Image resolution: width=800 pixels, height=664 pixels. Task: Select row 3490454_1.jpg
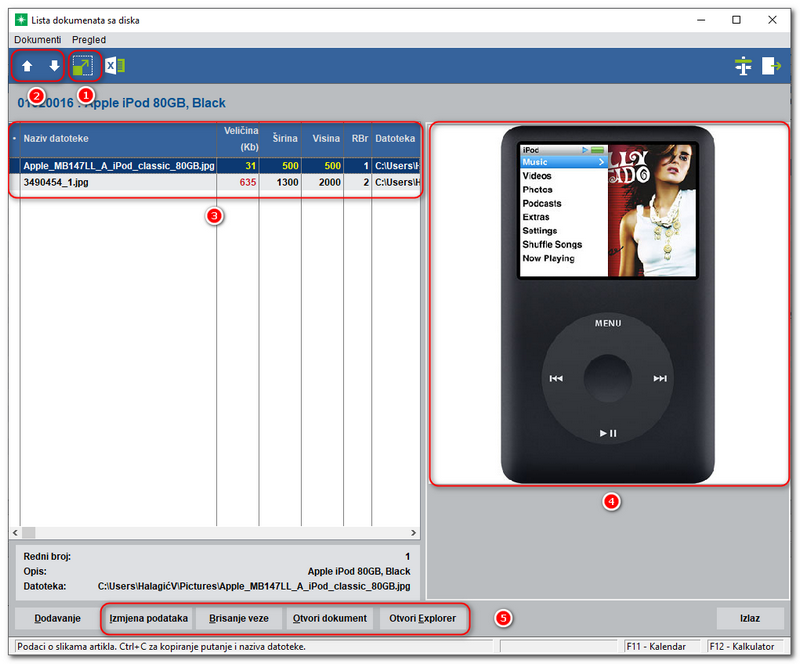(215, 182)
